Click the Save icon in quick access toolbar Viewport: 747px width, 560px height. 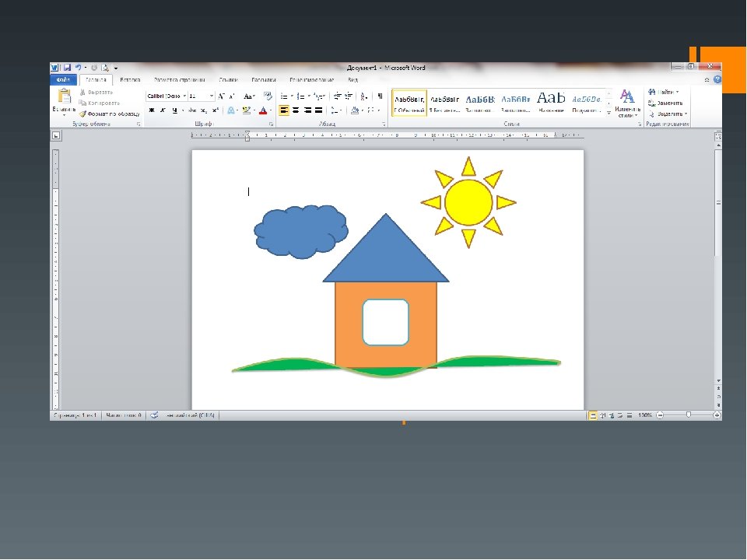click(x=67, y=68)
